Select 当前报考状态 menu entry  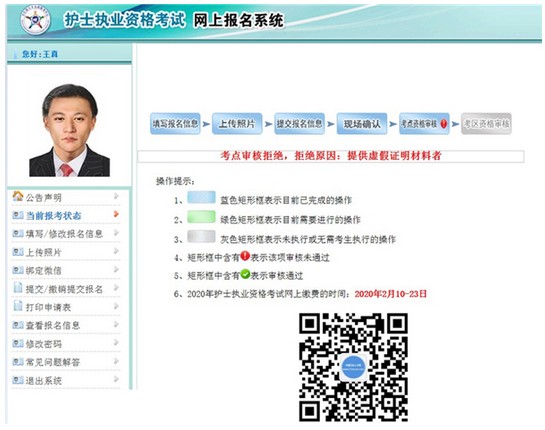53,216
